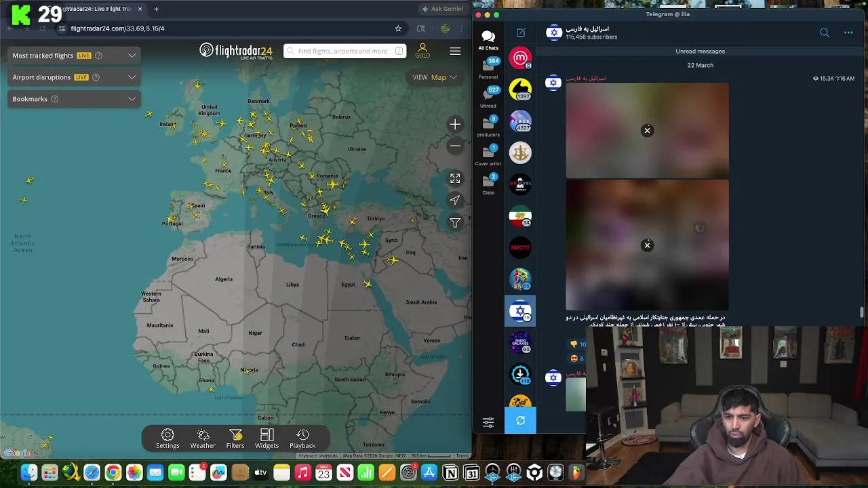The width and height of the screenshot is (868, 488).
Task: Click the Flightradar24 logo
Action: tap(236, 51)
